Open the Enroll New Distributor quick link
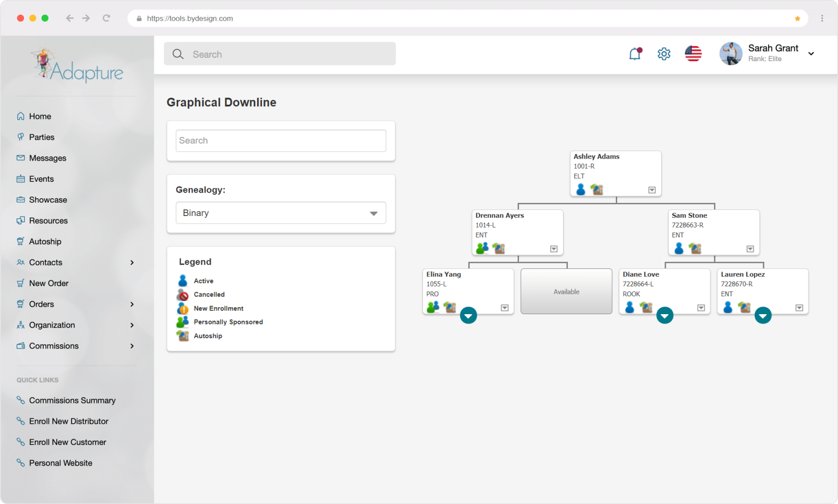The width and height of the screenshot is (838, 504). pos(69,421)
